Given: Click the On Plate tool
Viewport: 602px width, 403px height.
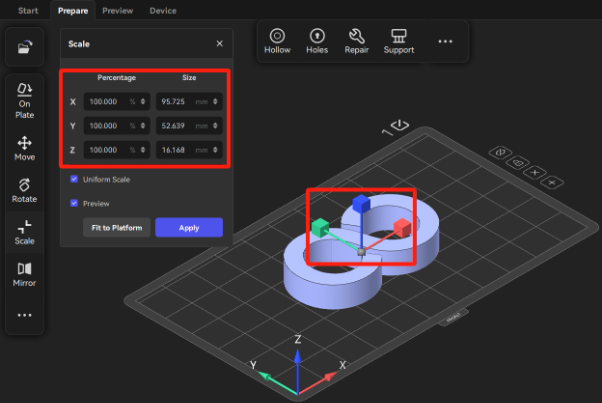Looking at the screenshot, I should [25, 99].
